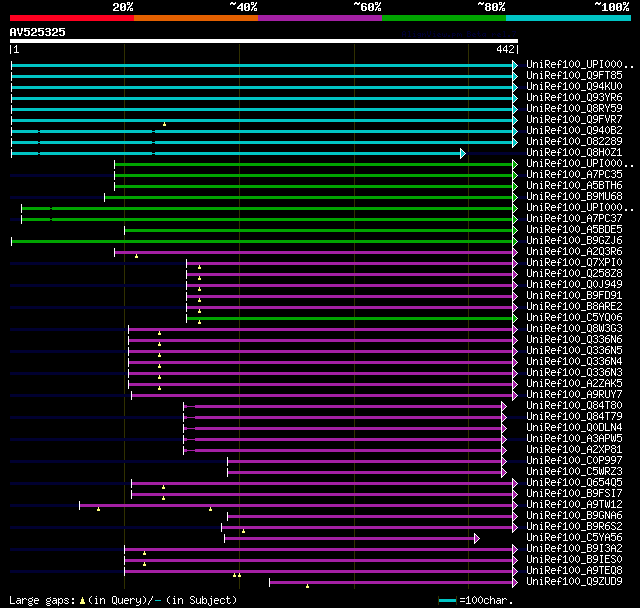
Task: Select the UniRef100_A9TEQ8 label
Action: (x=574, y=571)
